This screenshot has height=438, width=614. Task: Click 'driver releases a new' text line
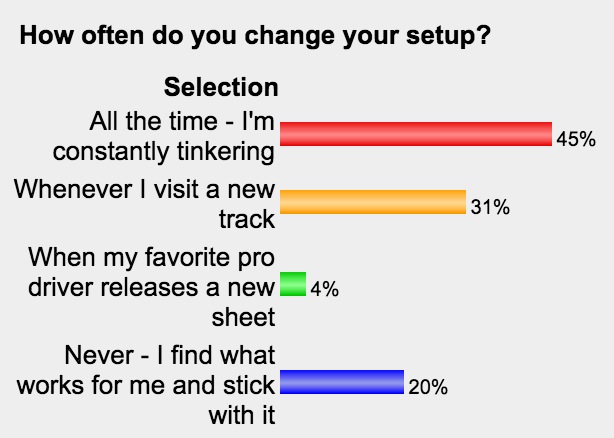[x=152, y=287]
